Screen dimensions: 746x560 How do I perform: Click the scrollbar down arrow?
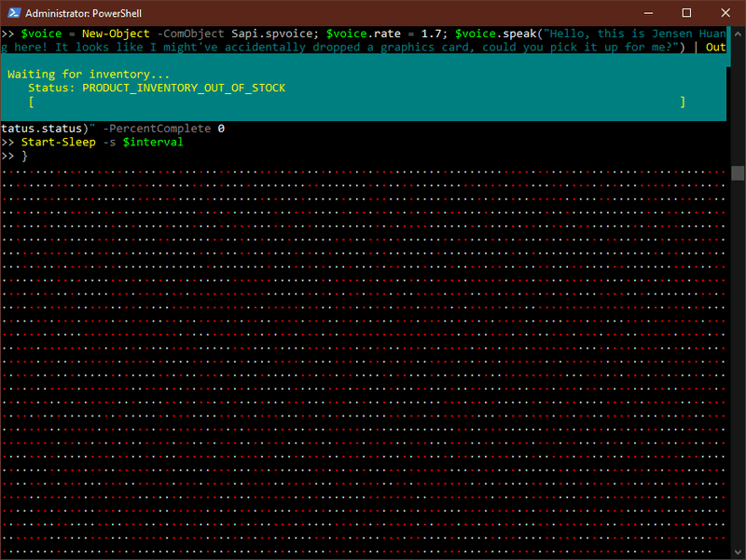[738, 552]
